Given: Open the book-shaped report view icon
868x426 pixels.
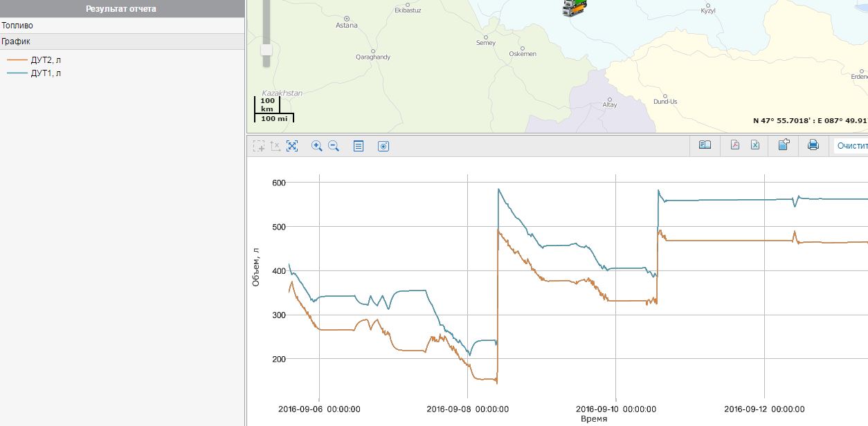Looking at the screenshot, I should pyautogui.click(x=705, y=145).
